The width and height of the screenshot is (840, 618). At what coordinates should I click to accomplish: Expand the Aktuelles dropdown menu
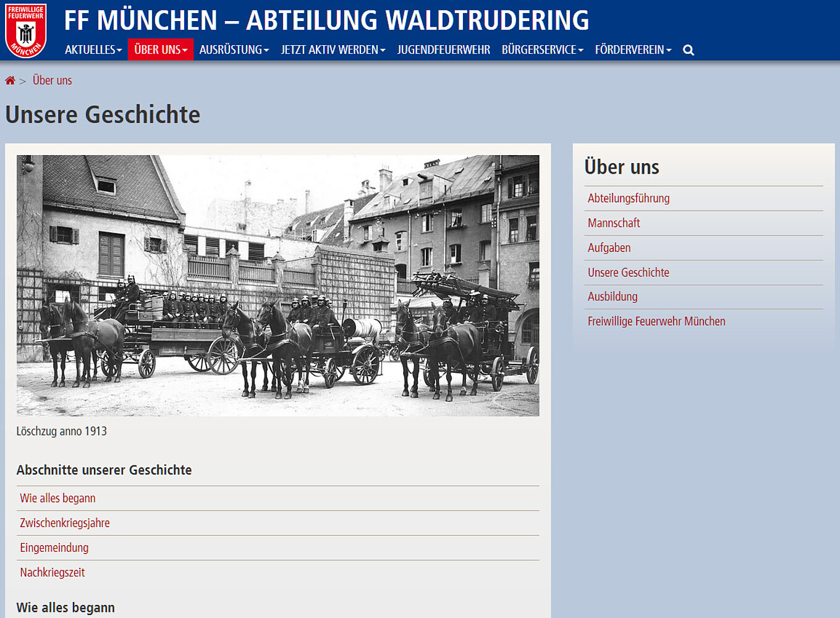tap(93, 50)
